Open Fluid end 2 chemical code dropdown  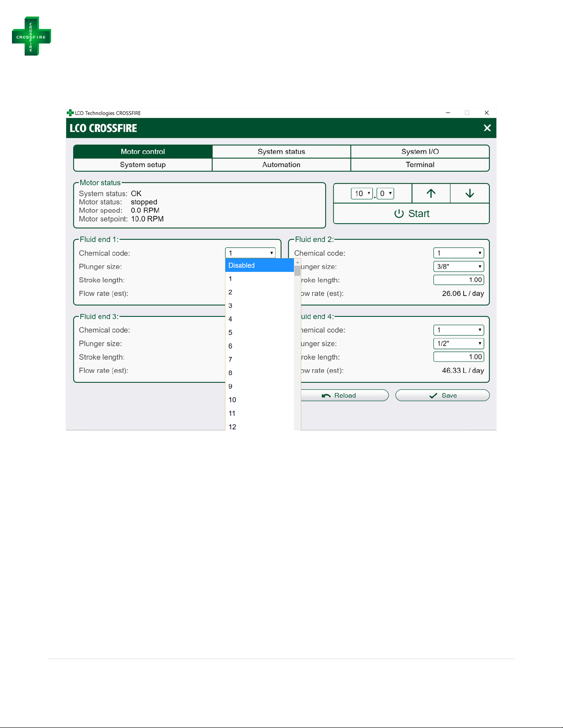coord(459,253)
